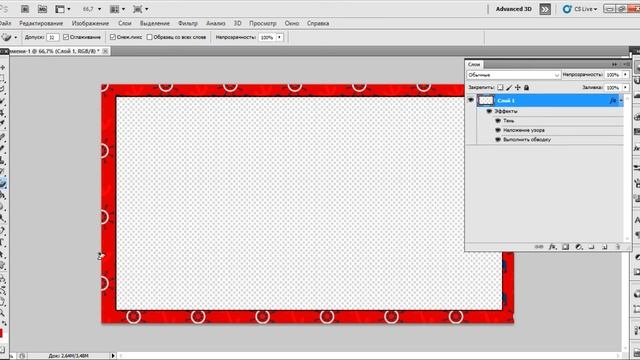
Task: Open the Анализ menu
Action: coord(216,23)
